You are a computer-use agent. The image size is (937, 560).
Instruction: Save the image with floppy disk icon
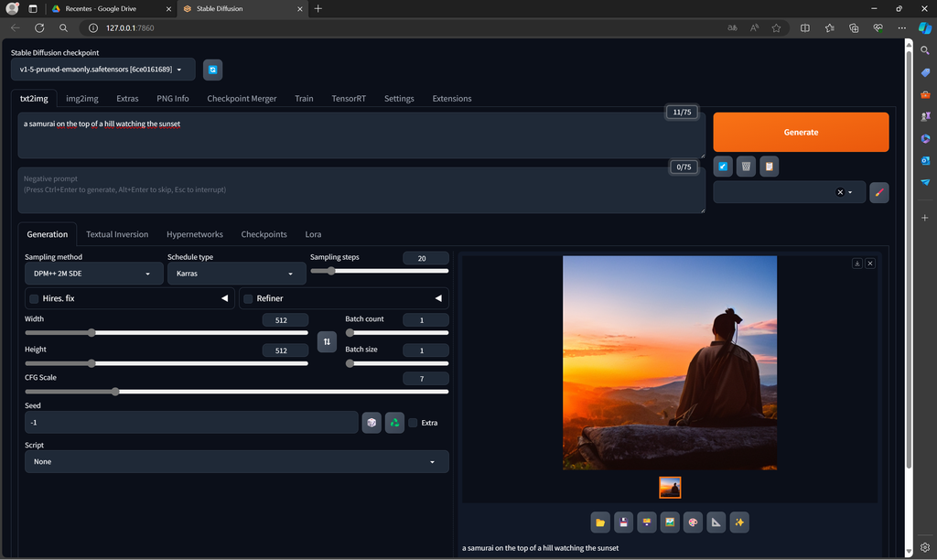click(x=623, y=522)
